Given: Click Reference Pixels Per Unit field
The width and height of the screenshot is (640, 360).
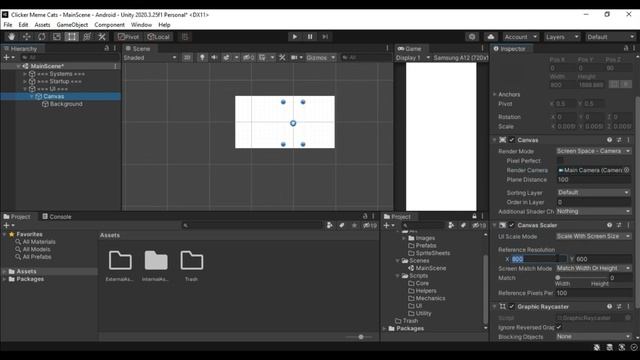Looking at the screenshot, I should tap(594, 293).
